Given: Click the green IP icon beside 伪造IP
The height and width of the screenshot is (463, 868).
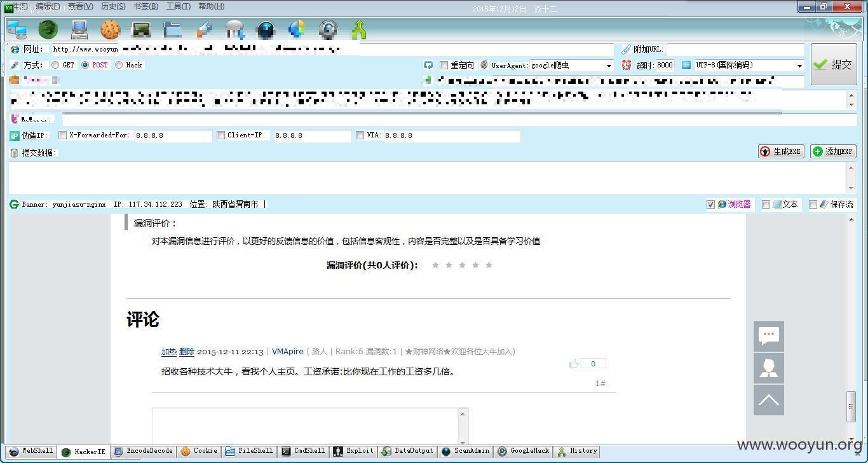Looking at the screenshot, I should pyautogui.click(x=15, y=135).
